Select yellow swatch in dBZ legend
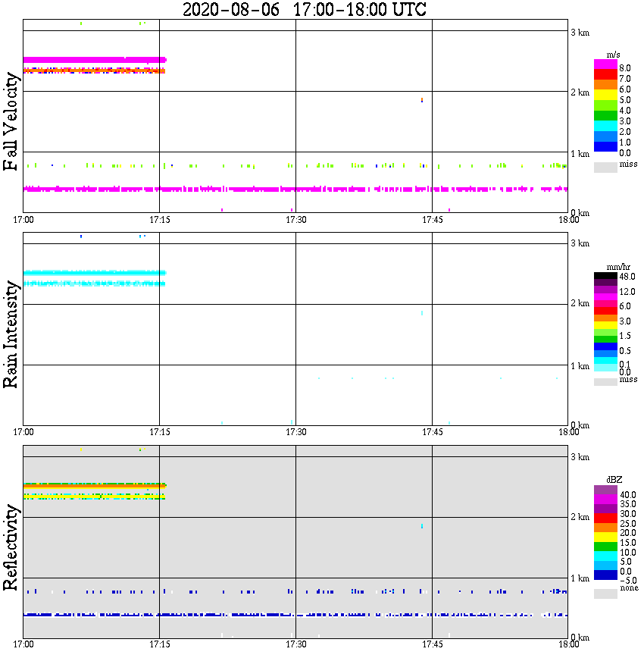This screenshot has width=644, height=658. tap(605, 537)
